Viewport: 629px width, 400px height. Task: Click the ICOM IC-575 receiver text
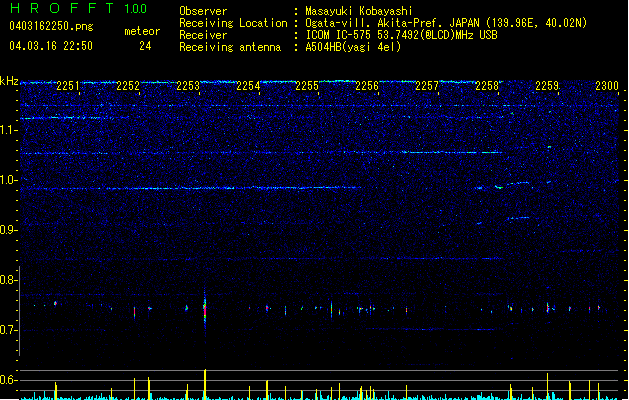401,35
